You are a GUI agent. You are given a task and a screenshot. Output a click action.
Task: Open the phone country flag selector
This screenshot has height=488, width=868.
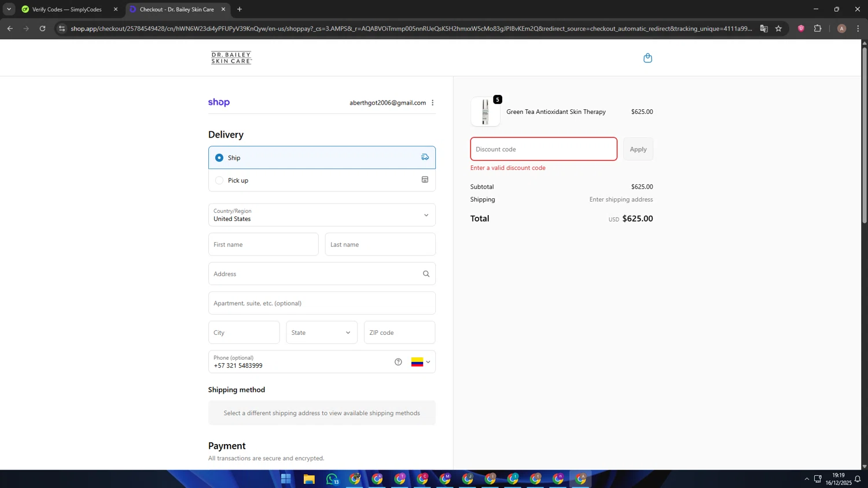point(421,362)
